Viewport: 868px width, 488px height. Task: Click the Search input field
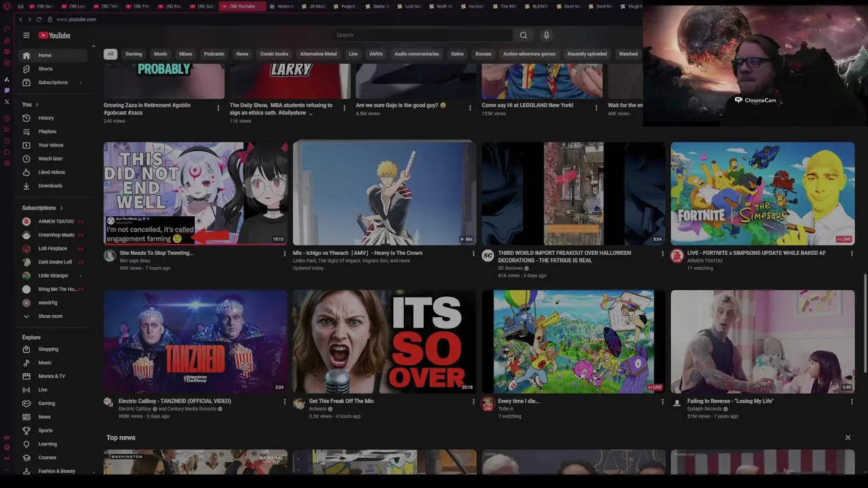click(x=422, y=35)
